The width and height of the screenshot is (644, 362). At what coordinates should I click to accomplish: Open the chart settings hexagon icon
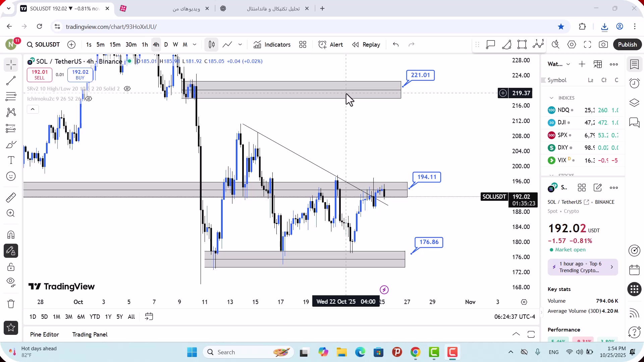pos(572,45)
